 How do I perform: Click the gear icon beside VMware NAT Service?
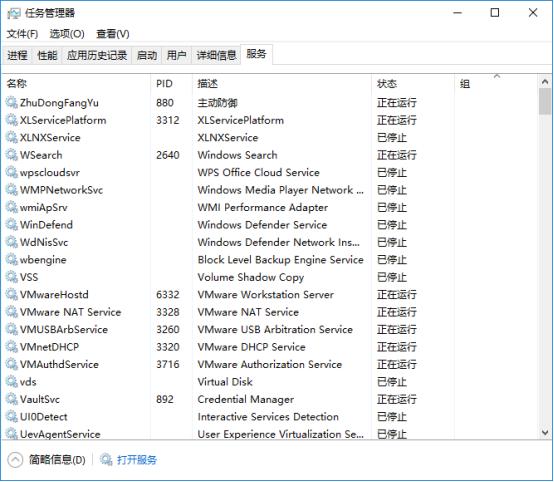coord(11,312)
